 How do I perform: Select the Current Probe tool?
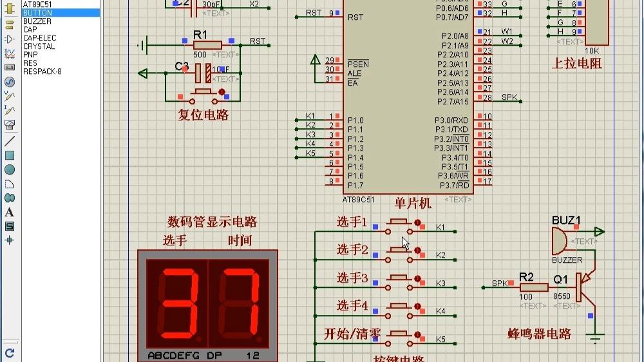click(x=10, y=110)
